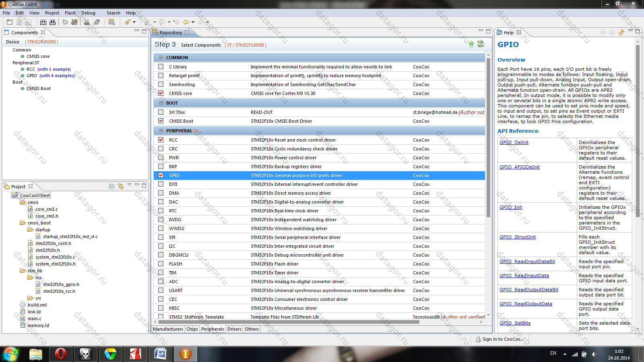The image size is (644, 362).
Task: Select stm32f10x_gpio.h in project tree
Action: coord(61,284)
